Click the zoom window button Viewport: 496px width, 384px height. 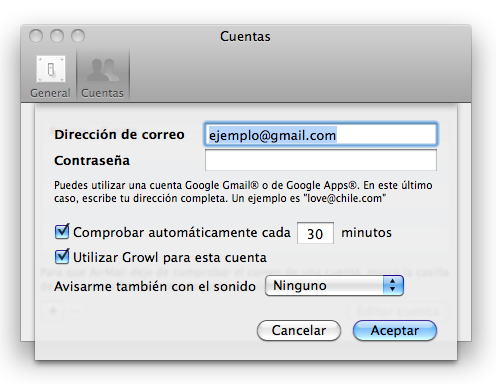(x=78, y=36)
